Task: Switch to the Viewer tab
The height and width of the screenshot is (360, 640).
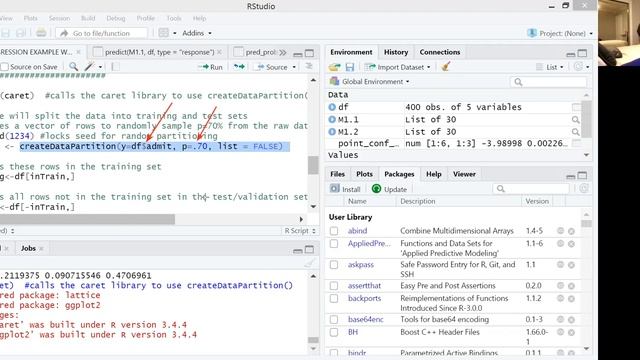Action: click(x=464, y=174)
